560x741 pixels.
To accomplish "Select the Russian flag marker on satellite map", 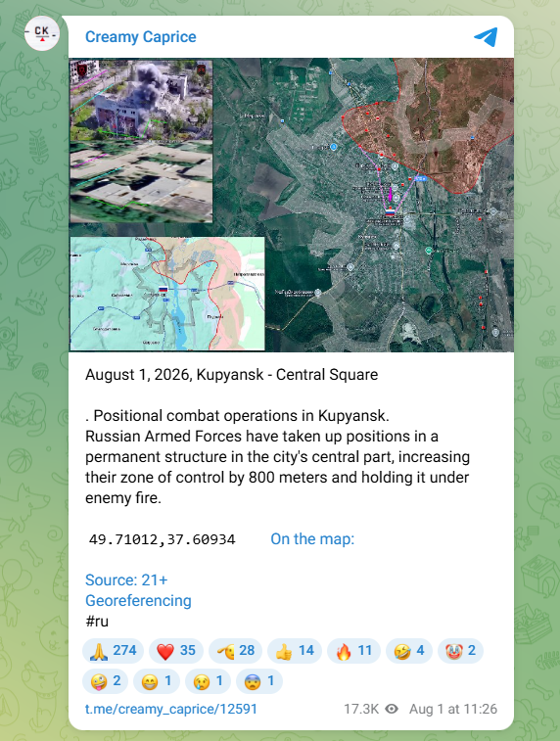I will click(390, 212).
